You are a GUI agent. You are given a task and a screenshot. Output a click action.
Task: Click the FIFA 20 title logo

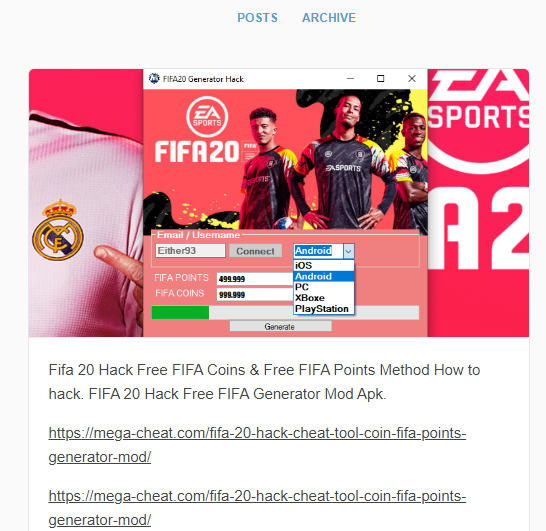pyautogui.click(x=197, y=152)
